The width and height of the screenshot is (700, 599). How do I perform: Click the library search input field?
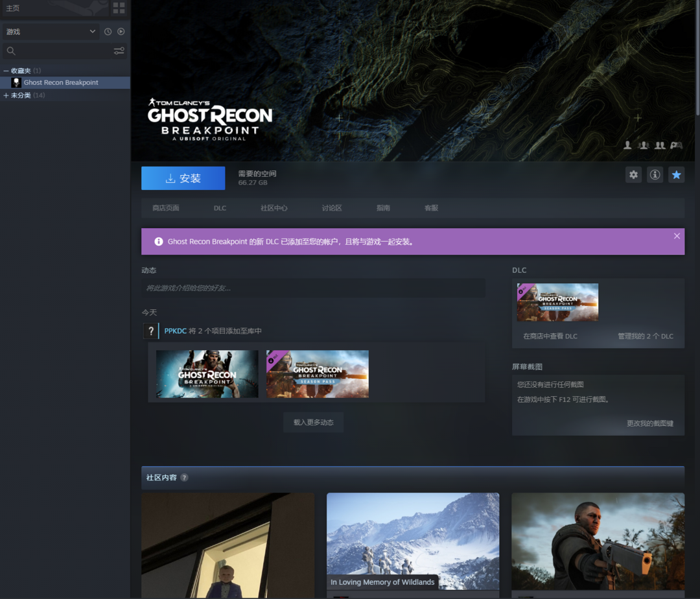click(x=65, y=51)
